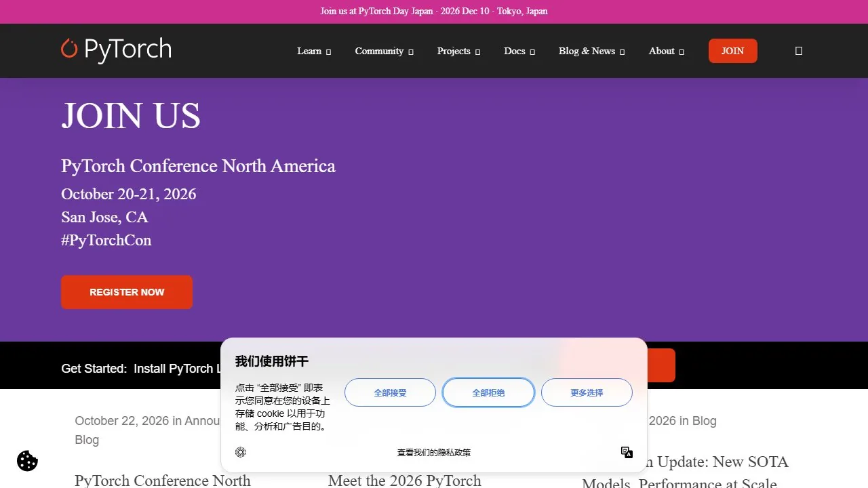Click the "JOIN US" heading
The height and width of the screenshot is (488, 868).
point(131,115)
